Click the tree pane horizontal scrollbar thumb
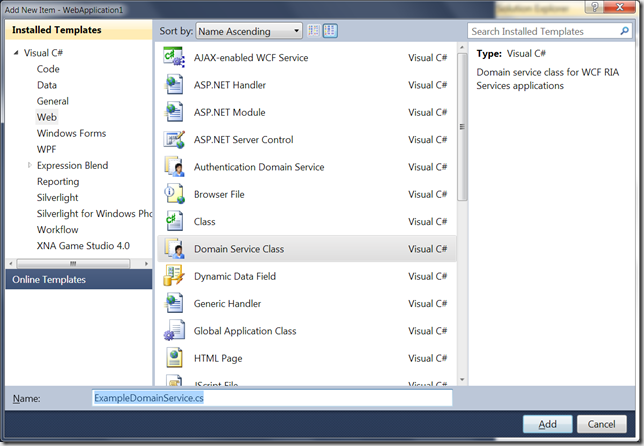Image resolution: width=644 pixels, height=446 pixels. (73, 263)
